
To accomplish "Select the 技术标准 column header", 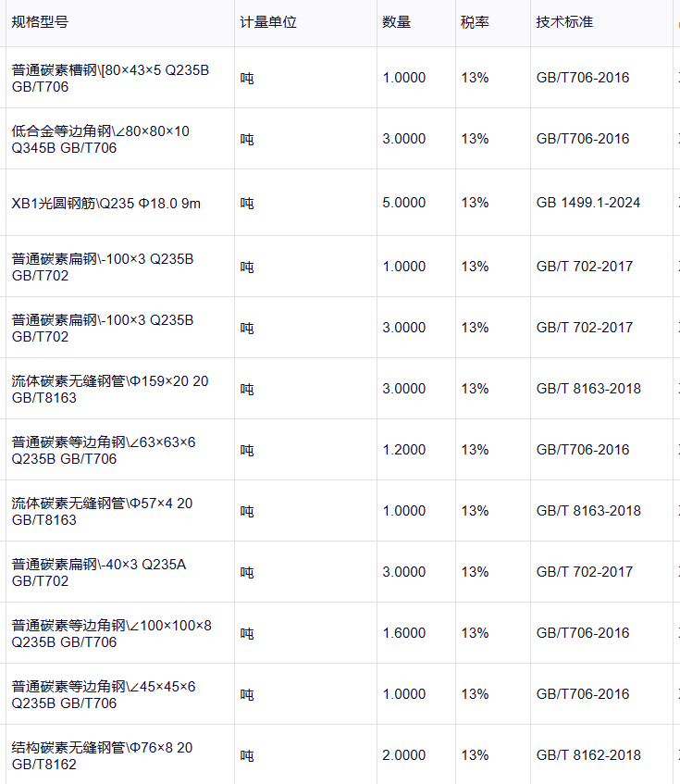I will click(x=564, y=22).
